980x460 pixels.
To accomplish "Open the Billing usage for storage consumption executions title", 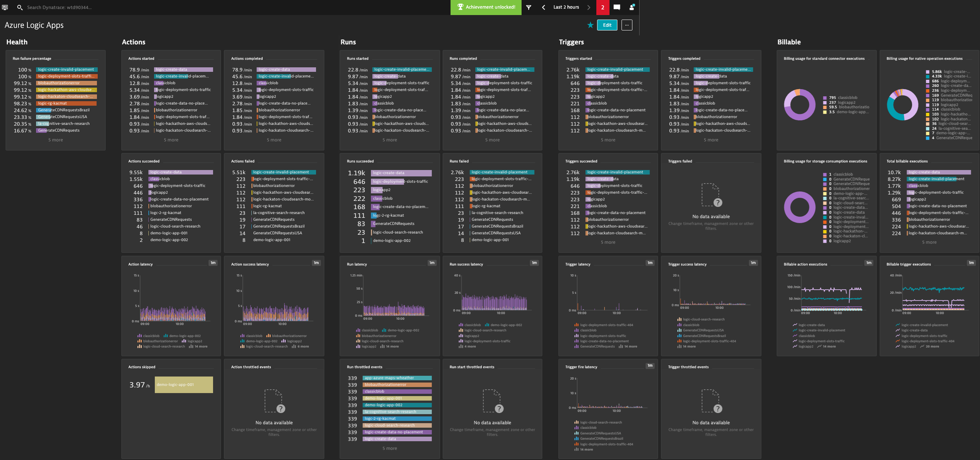I will (x=825, y=161).
